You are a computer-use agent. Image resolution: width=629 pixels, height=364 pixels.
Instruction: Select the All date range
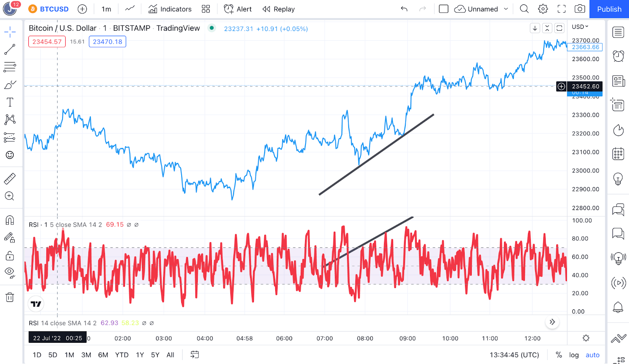pyautogui.click(x=170, y=355)
